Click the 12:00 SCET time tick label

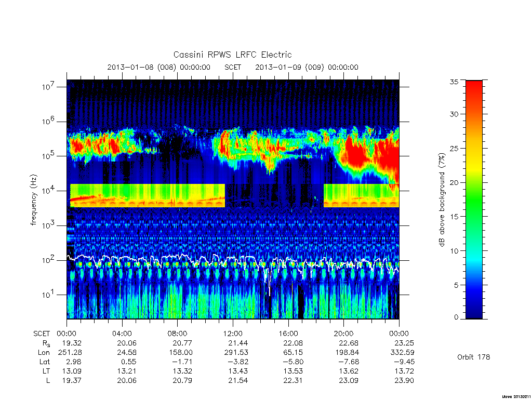click(x=233, y=334)
